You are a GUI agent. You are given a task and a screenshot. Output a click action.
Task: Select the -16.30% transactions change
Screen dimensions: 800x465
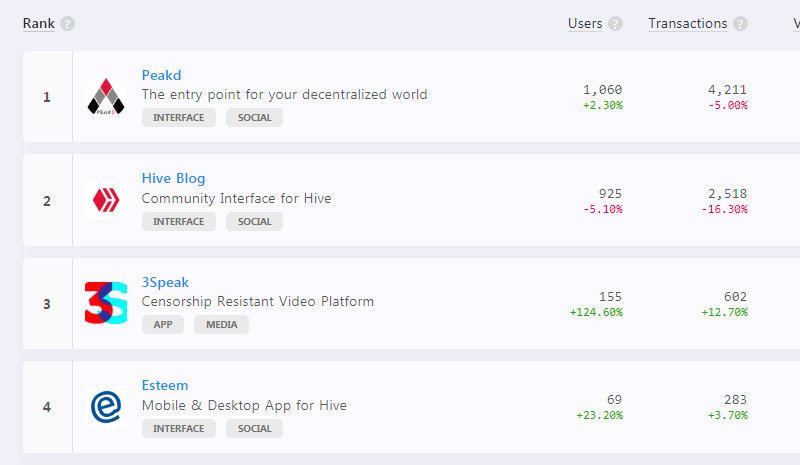click(x=724, y=209)
